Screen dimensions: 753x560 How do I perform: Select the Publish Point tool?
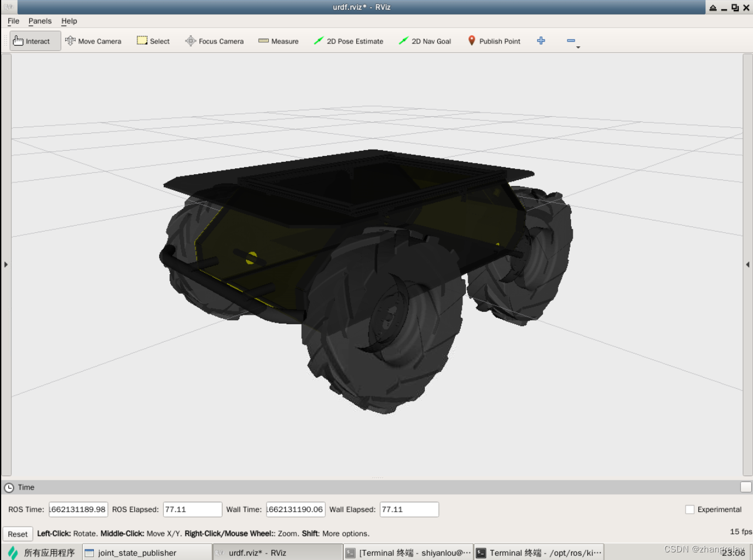(494, 40)
